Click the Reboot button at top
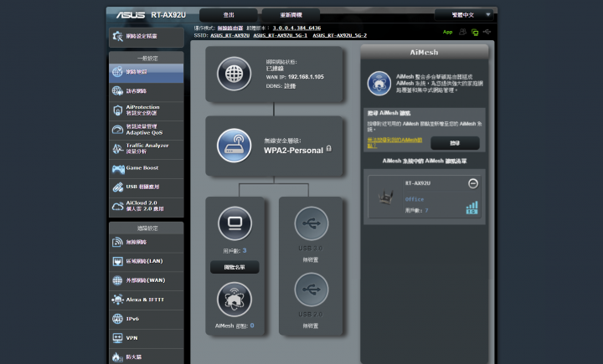The width and height of the screenshot is (603, 364). pyautogui.click(x=291, y=15)
